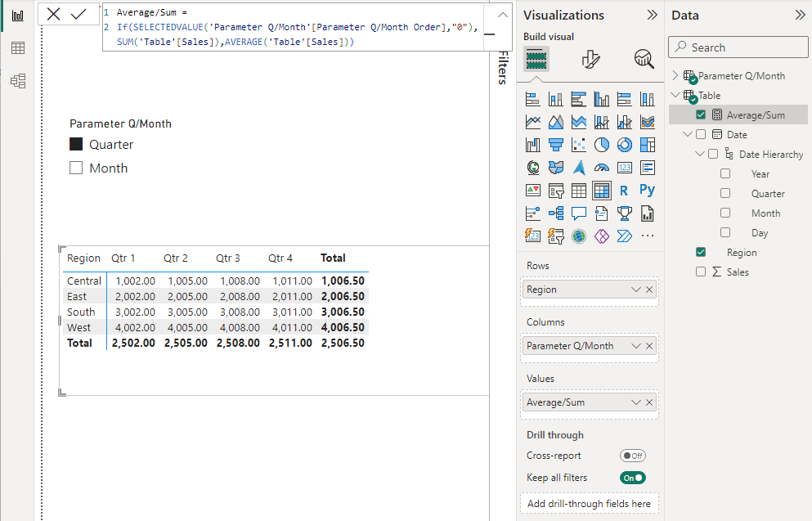This screenshot has width=812, height=521.
Task: Choose Slicer visual
Action: click(556, 191)
